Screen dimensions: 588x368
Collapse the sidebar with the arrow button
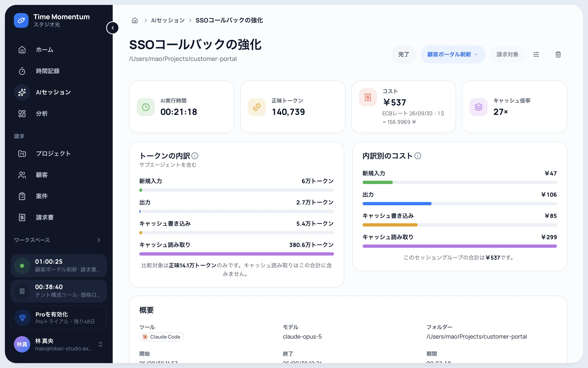(112, 28)
